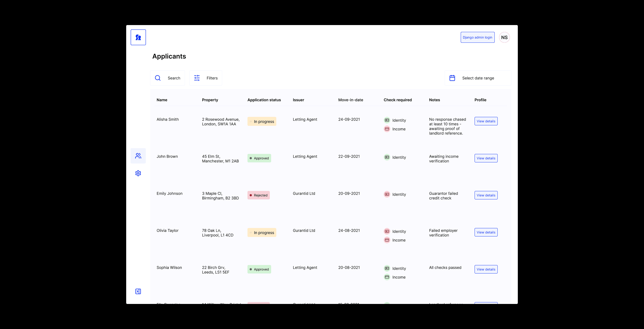The image size is (644, 329).
Task: Click the magnifier search icon
Action: (158, 78)
